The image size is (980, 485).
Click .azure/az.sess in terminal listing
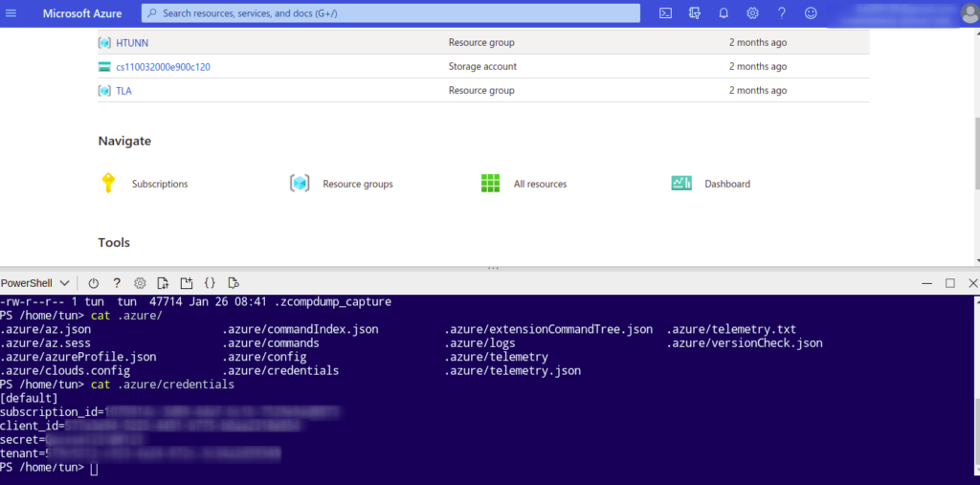point(45,343)
